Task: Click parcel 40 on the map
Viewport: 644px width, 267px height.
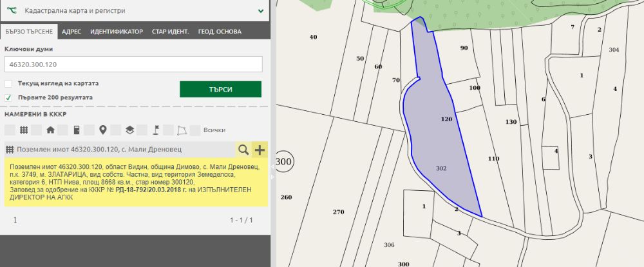Action: click(x=314, y=37)
